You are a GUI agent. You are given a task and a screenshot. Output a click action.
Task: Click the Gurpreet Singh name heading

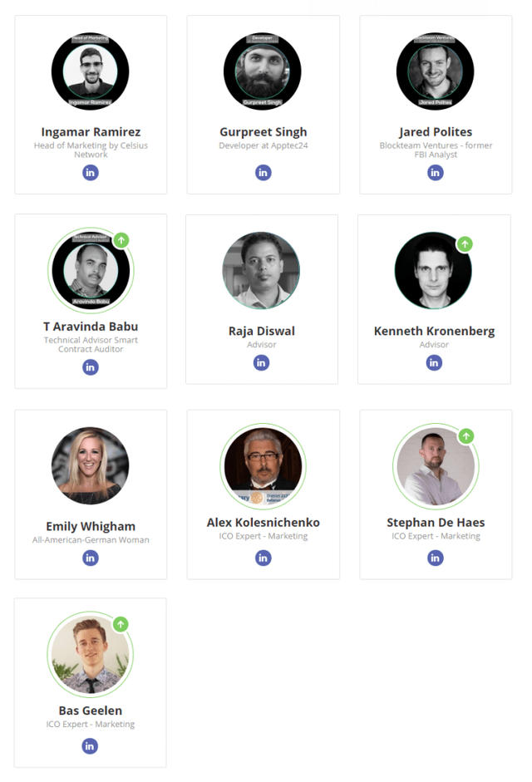(x=263, y=132)
